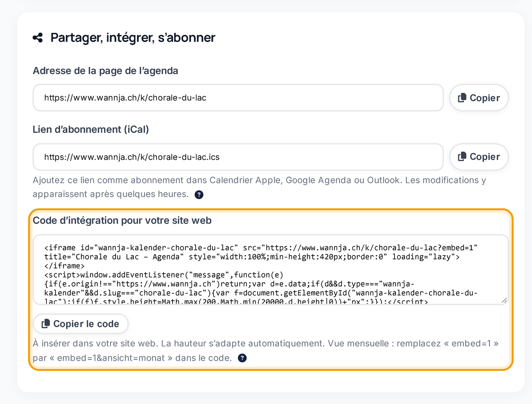Image resolution: width=532 pixels, height=404 pixels.
Task: Grab the embed code textarea resize handle
Action: 504,300
